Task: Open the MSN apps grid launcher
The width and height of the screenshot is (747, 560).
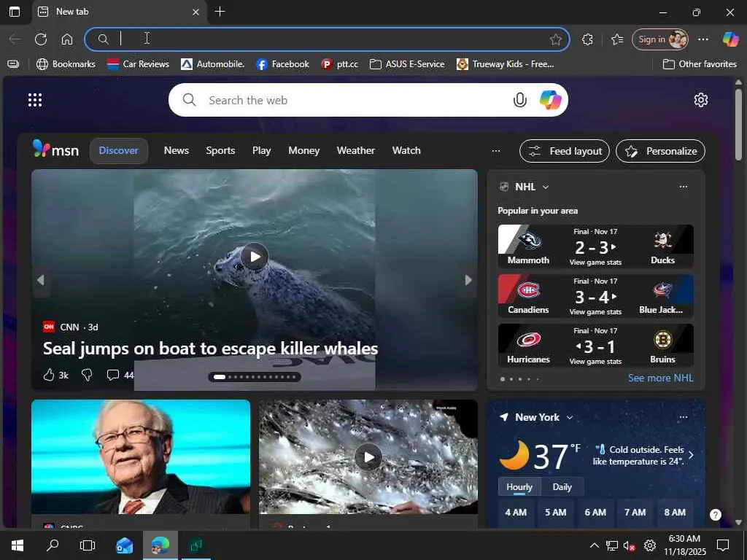Action: 35,100
